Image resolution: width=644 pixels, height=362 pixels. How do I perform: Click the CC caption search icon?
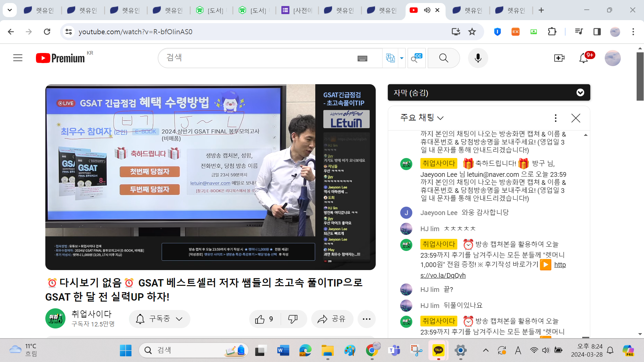(x=416, y=58)
